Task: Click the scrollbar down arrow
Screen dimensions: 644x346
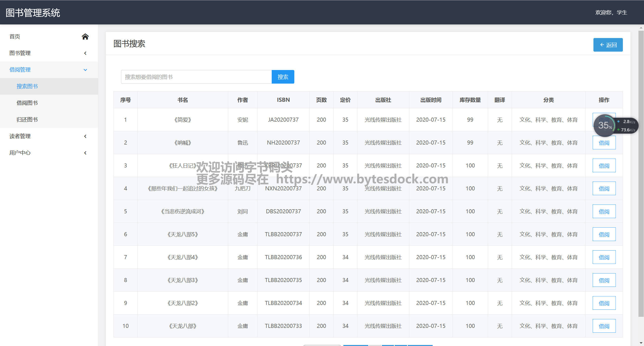Action: pos(641,343)
